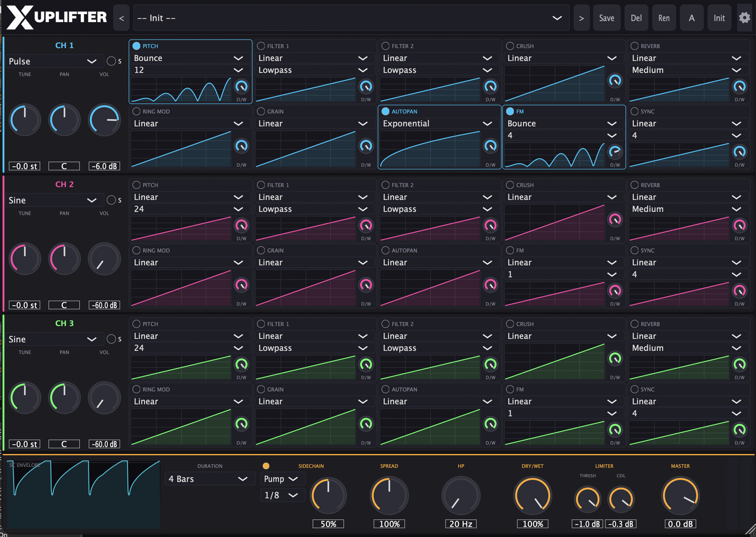Screen dimensions: 756x537
Task: Go to previous preset with < arrow
Action: coord(121,18)
